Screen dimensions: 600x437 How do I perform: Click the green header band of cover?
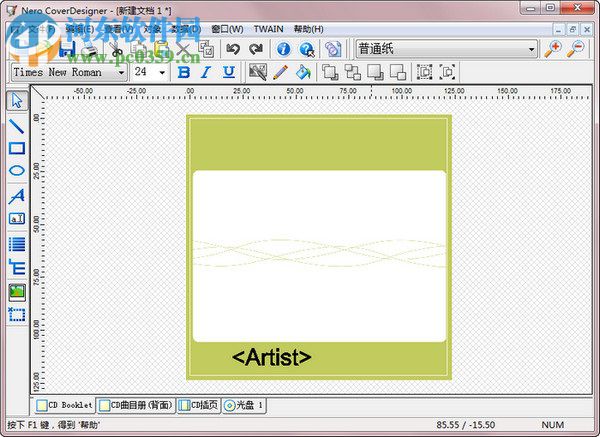pyautogui.click(x=319, y=145)
